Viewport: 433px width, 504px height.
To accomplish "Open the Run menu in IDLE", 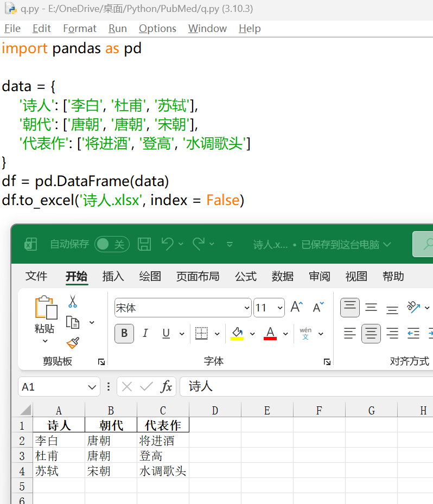I will coord(118,29).
